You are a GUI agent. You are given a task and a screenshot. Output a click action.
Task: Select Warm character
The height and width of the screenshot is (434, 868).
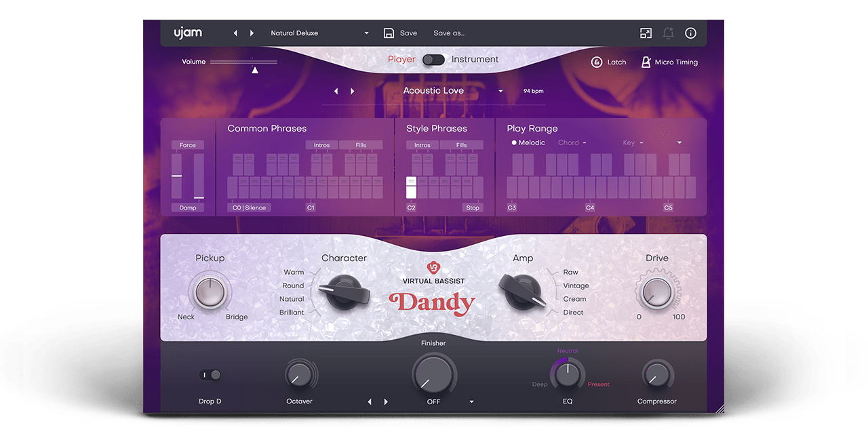(294, 273)
